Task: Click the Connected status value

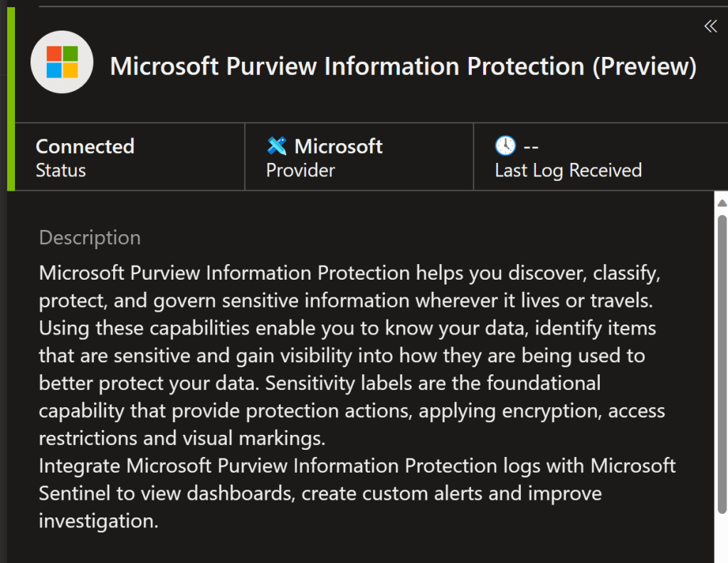Action: tap(85, 147)
